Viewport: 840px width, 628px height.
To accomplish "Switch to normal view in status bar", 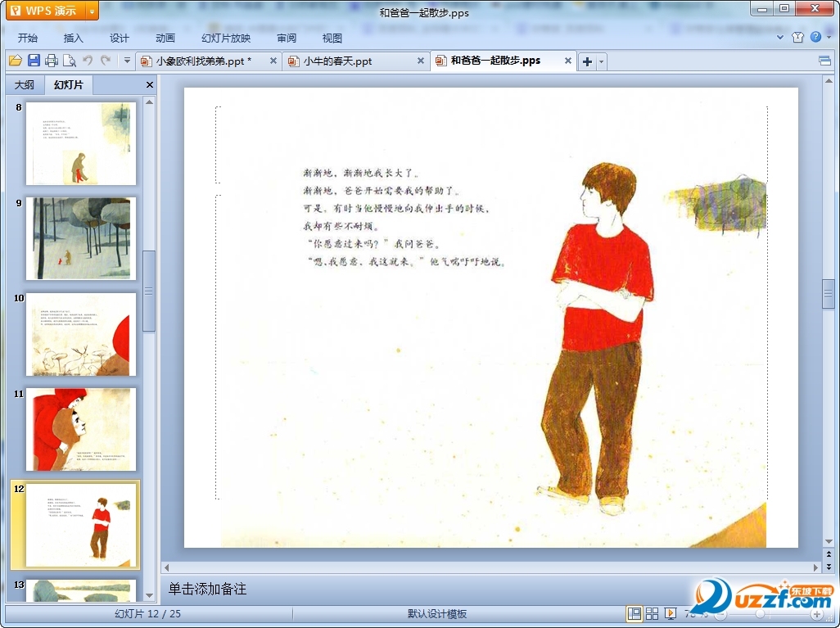I will [x=635, y=613].
